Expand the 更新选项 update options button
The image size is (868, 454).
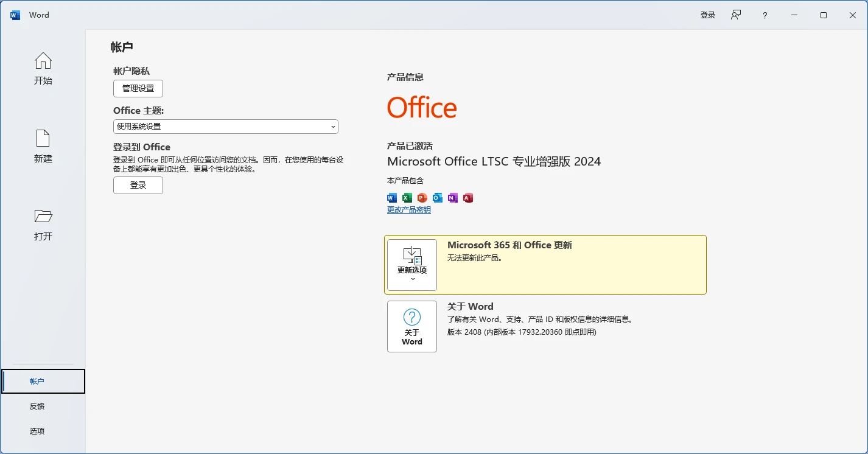(412, 265)
